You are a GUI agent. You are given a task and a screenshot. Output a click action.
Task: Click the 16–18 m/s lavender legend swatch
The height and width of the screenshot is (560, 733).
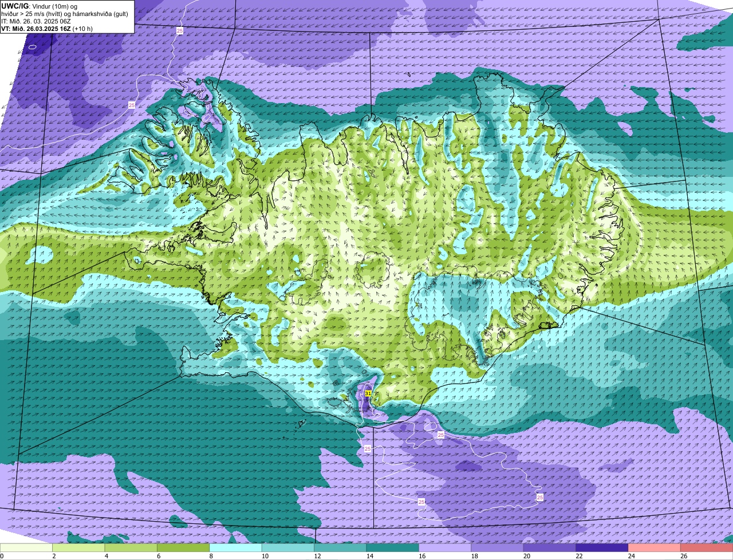click(x=445, y=547)
